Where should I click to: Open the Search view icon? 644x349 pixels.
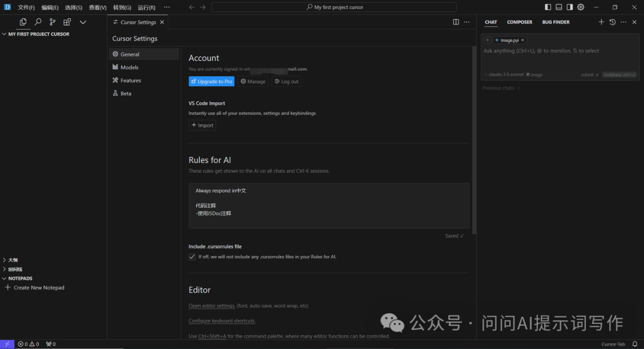pyautogui.click(x=38, y=22)
